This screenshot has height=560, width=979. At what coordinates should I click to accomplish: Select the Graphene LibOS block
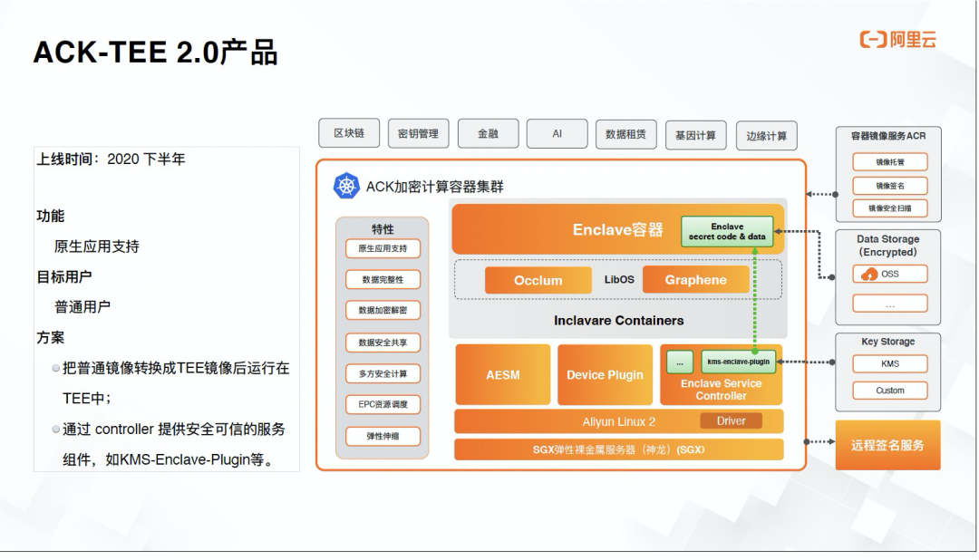[695, 280]
